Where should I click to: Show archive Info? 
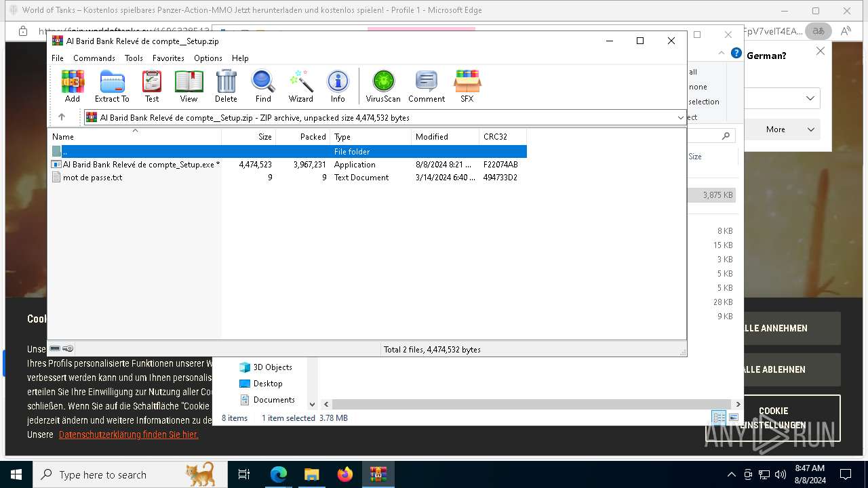tap(338, 86)
